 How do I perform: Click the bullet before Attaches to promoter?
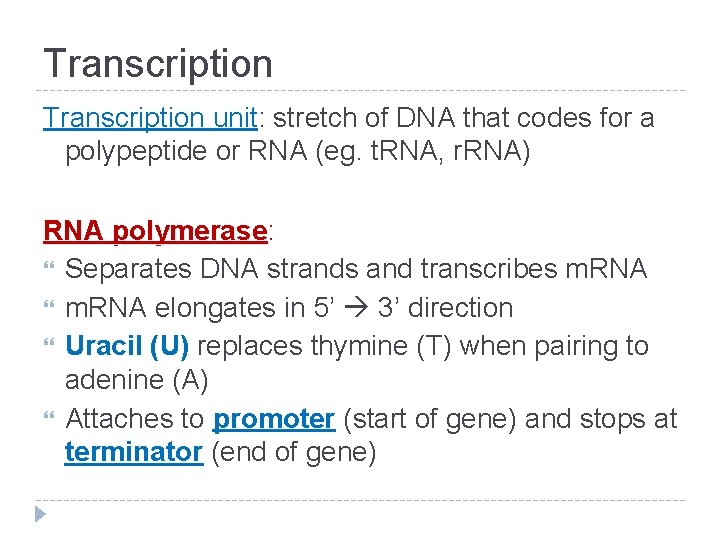(x=49, y=416)
